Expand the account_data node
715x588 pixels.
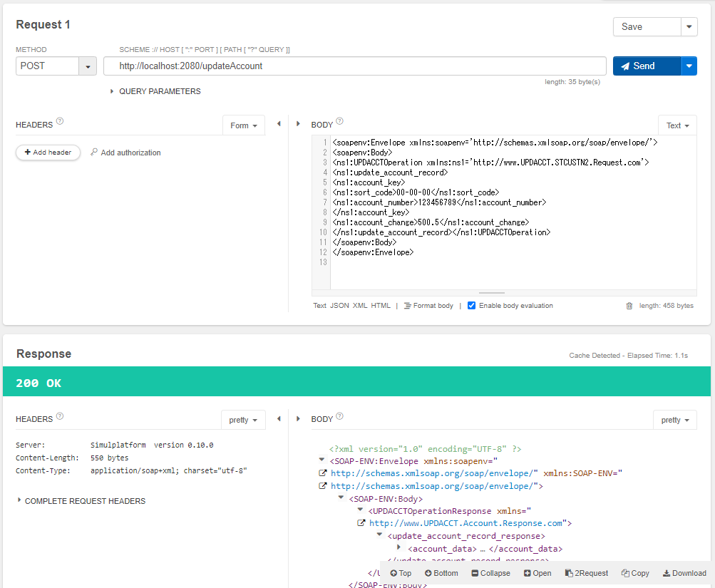tap(398, 547)
